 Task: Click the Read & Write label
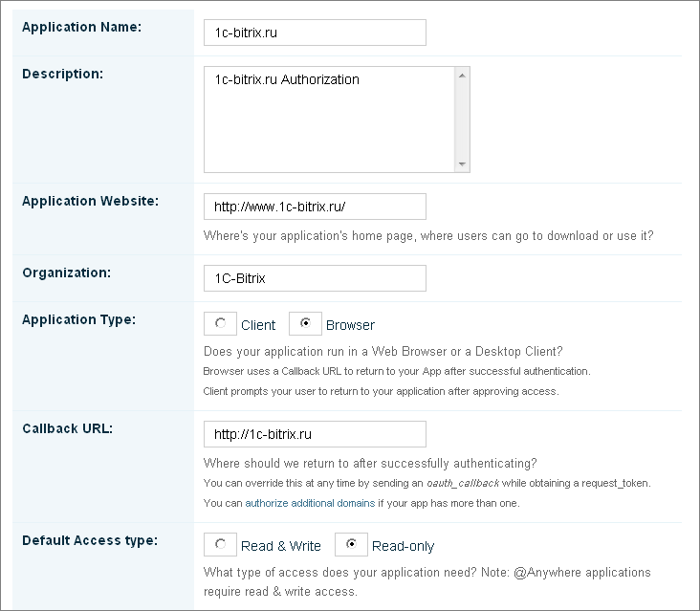(x=281, y=546)
